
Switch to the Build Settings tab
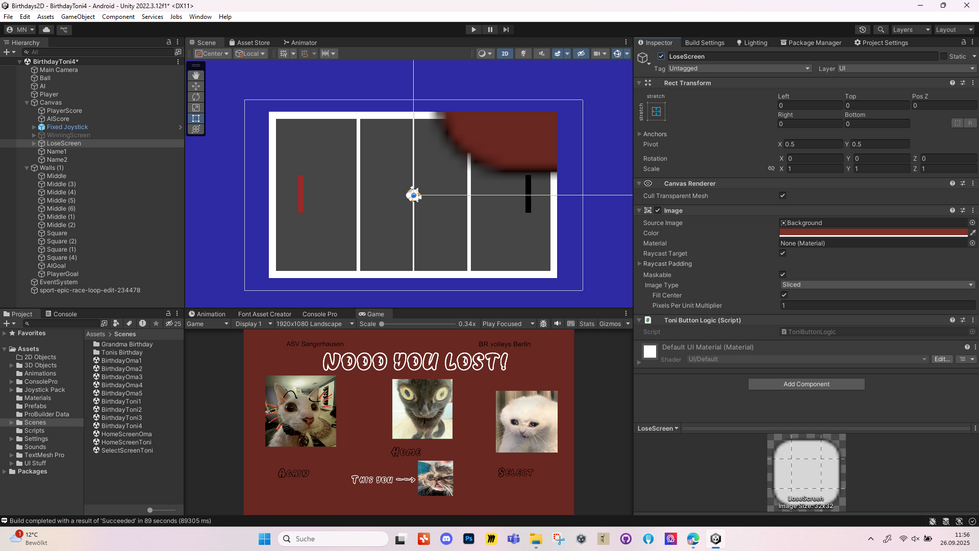pyautogui.click(x=704, y=42)
